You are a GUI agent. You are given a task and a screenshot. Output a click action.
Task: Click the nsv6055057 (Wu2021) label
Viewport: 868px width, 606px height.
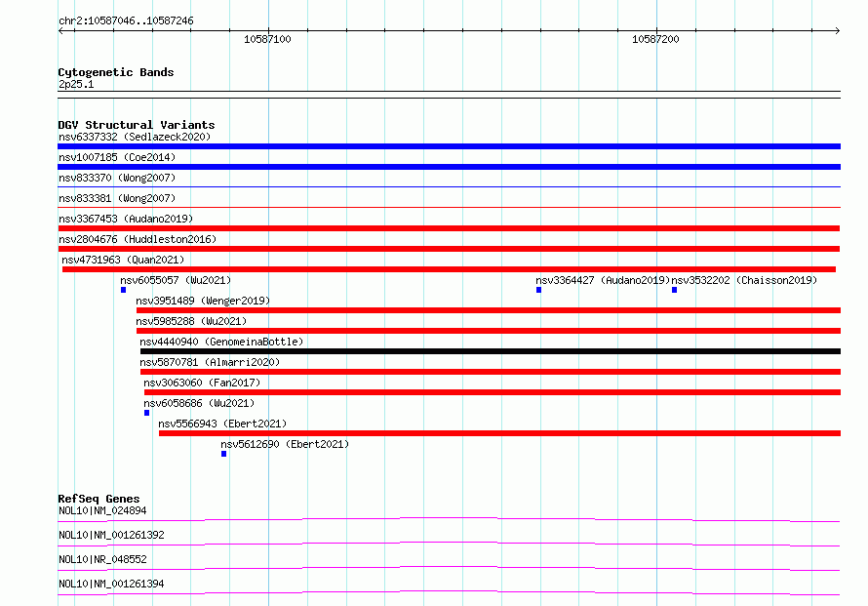pos(176,280)
